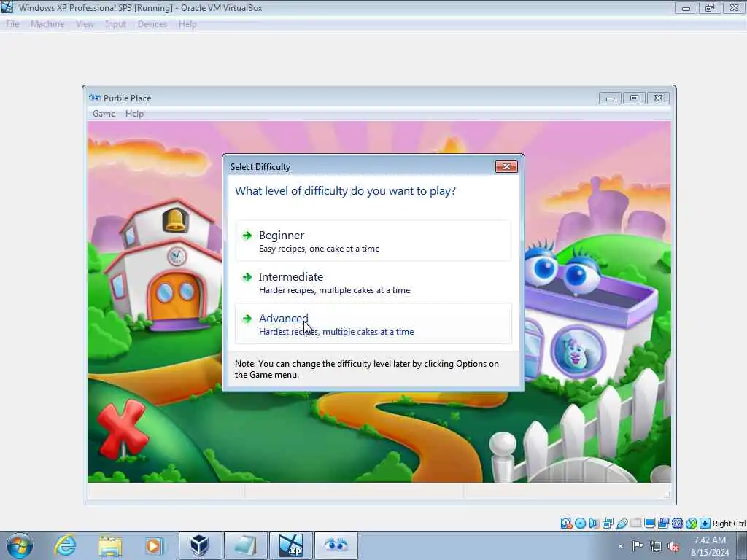The image size is (747, 560).
Task: Click the "Easy recipes, one cake at a time" text
Action: [x=320, y=249]
